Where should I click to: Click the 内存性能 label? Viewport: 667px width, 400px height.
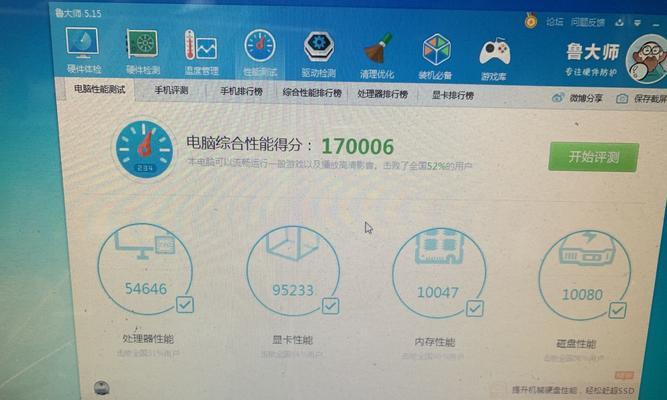pyautogui.click(x=435, y=342)
